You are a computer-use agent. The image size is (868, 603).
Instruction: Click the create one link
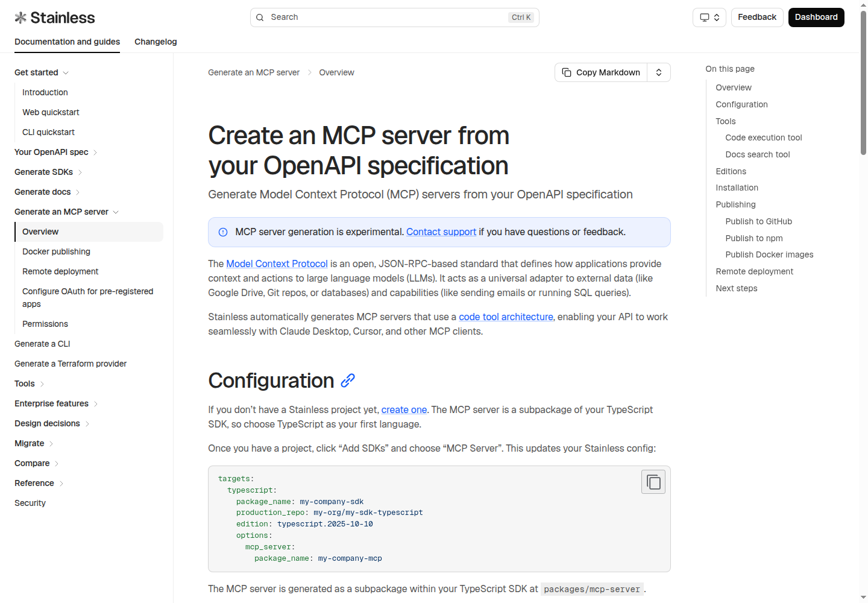click(x=404, y=410)
